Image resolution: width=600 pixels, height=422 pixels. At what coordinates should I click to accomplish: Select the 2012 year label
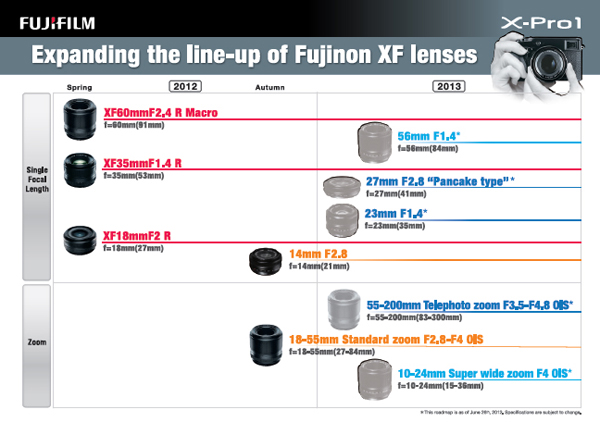(x=185, y=86)
